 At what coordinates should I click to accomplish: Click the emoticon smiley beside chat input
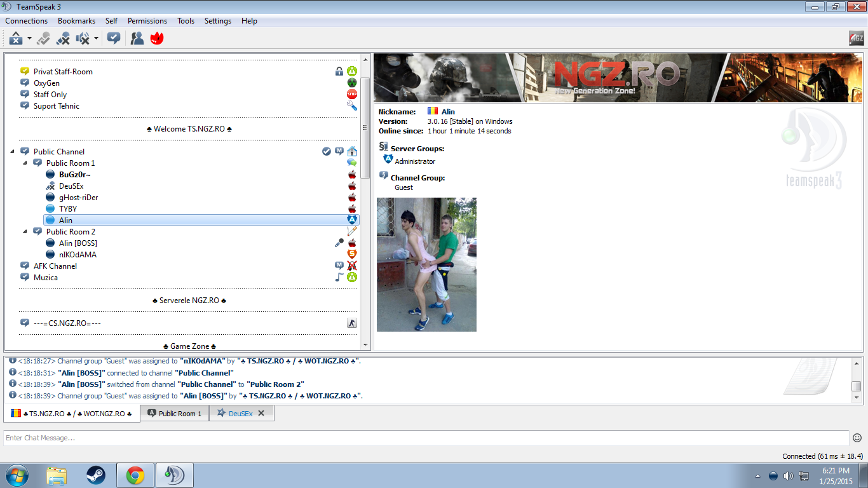(857, 438)
